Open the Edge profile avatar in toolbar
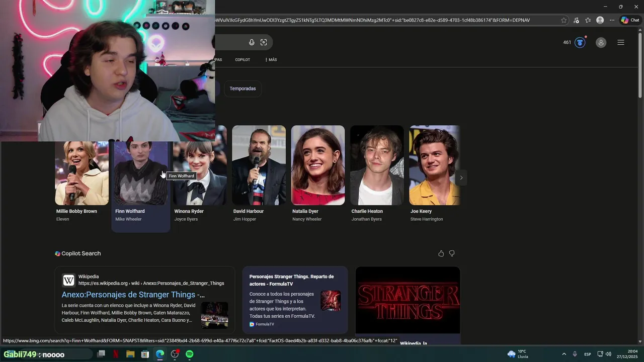This screenshot has width=644, height=362. point(600,20)
